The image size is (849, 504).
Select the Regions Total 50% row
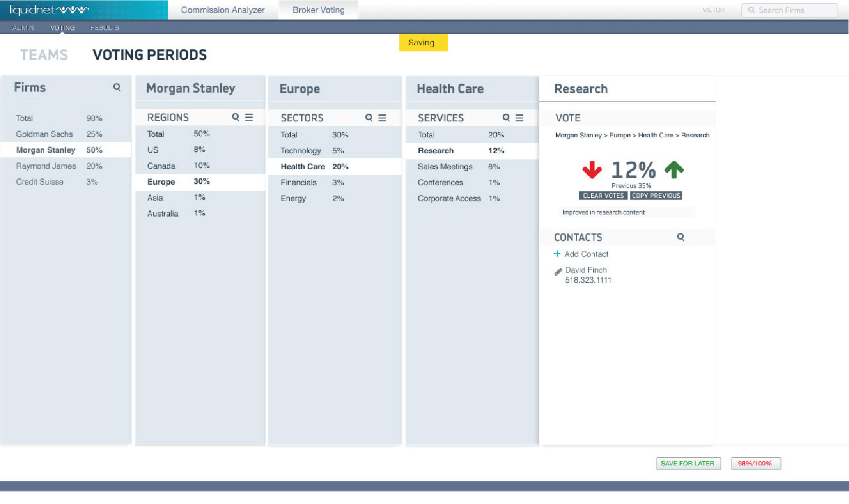pyautogui.click(x=200, y=134)
